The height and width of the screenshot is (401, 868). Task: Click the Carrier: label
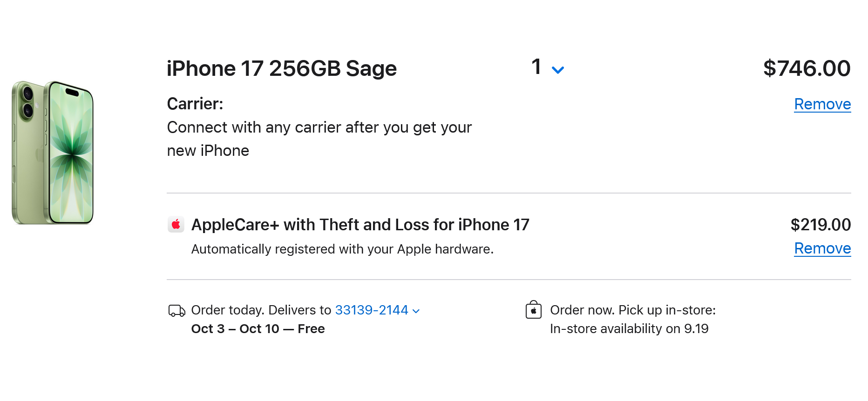click(x=194, y=104)
